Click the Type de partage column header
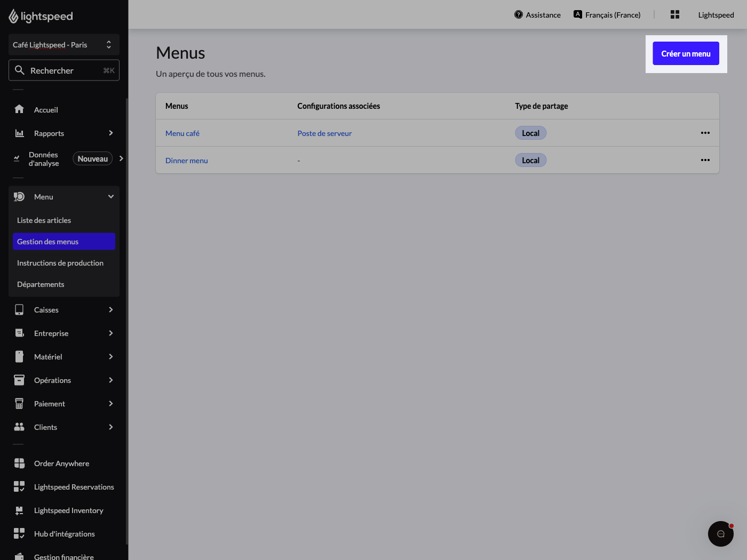Screen dimensions: 747x560 [542, 106]
